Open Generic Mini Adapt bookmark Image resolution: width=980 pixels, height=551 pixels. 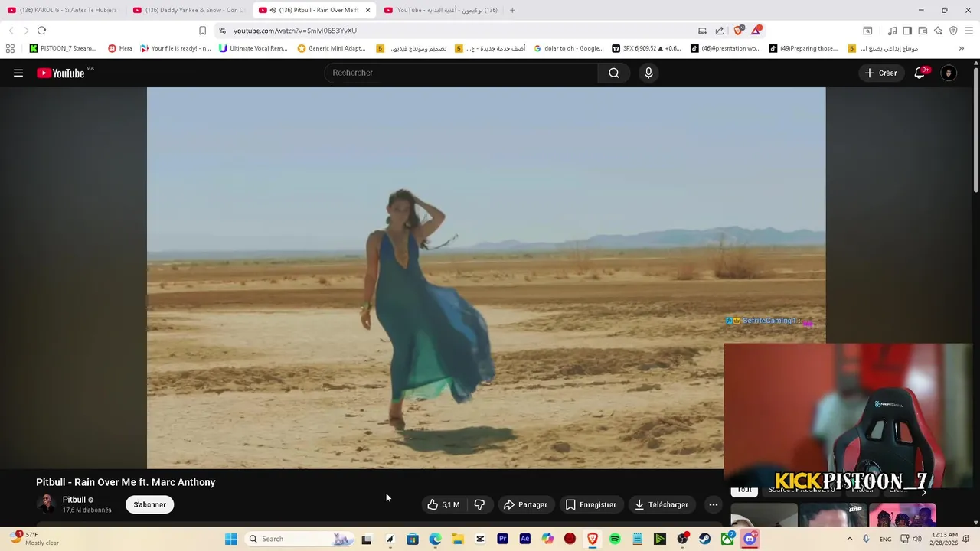[x=332, y=48]
